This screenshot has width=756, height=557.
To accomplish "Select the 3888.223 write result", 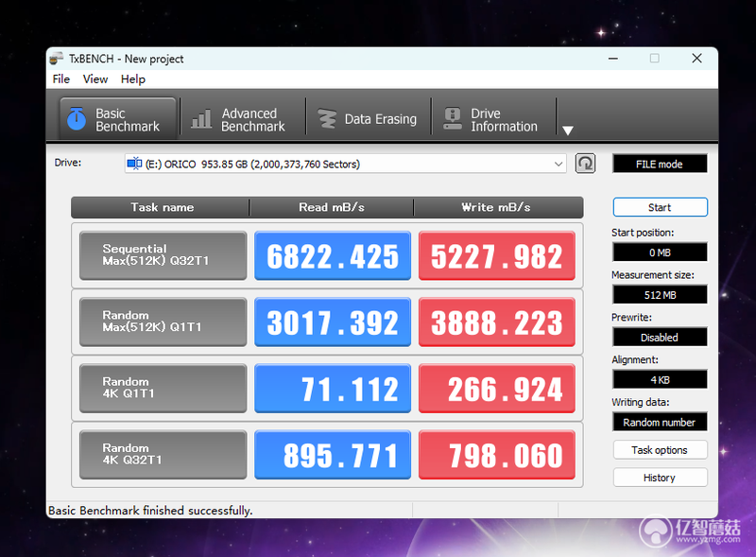I will tap(497, 322).
